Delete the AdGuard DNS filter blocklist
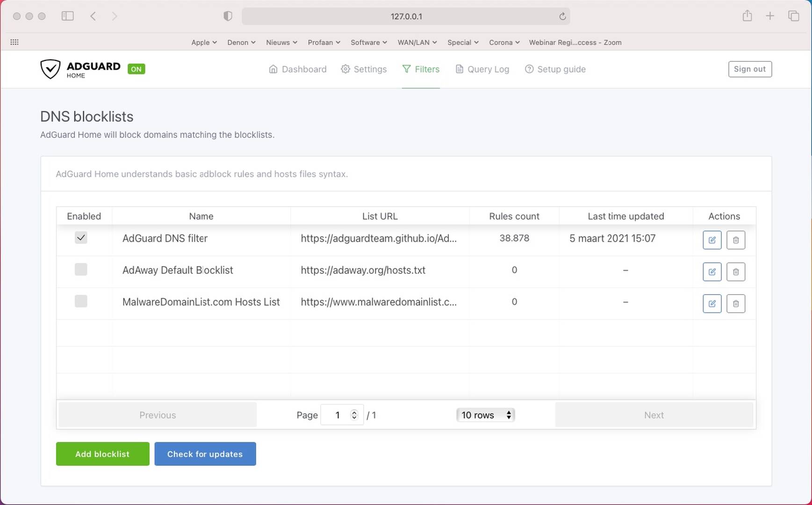Viewport: 812px width, 505px height. click(x=736, y=240)
